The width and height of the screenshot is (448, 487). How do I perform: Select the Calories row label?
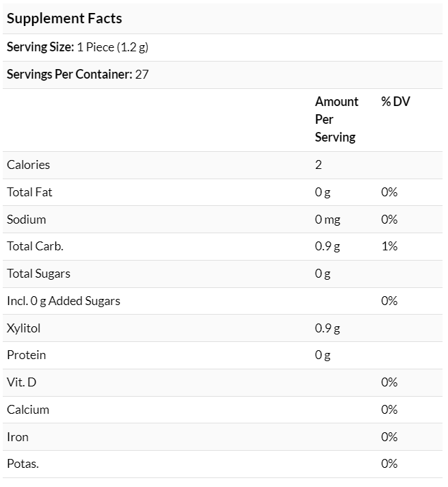28,165
